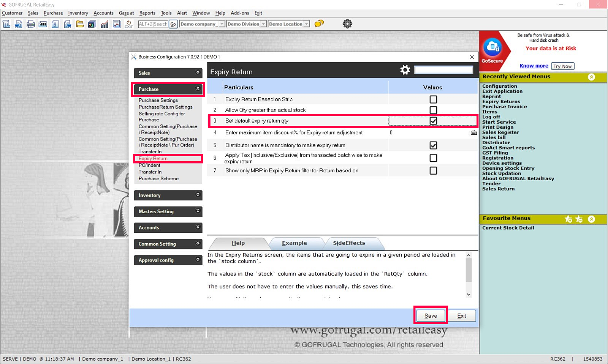Open the two-people customer cards icon
608x364 pixels.
tap(92, 24)
